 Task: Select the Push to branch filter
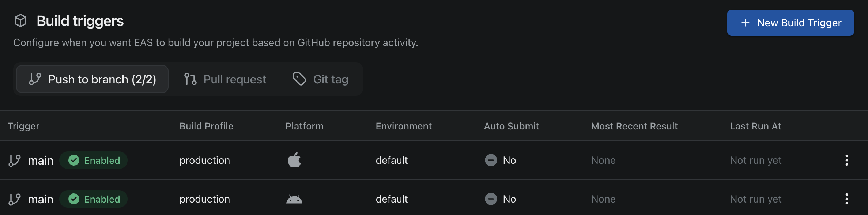[x=91, y=79]
